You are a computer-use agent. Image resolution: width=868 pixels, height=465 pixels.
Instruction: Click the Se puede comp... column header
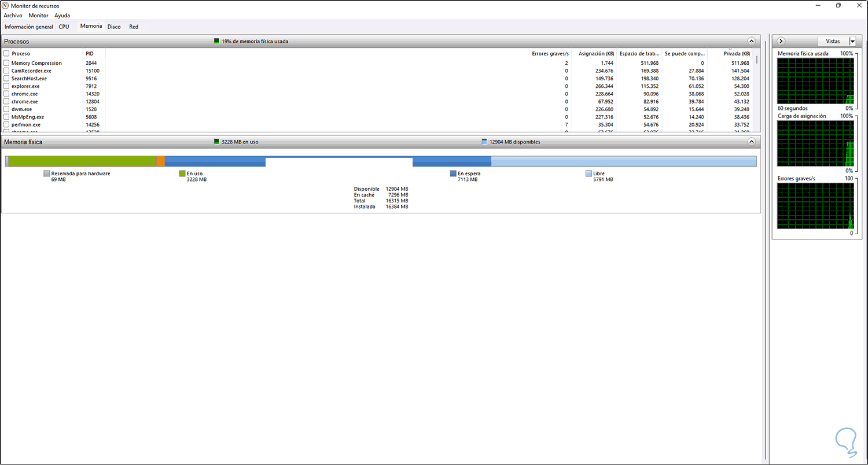point(685,54)
